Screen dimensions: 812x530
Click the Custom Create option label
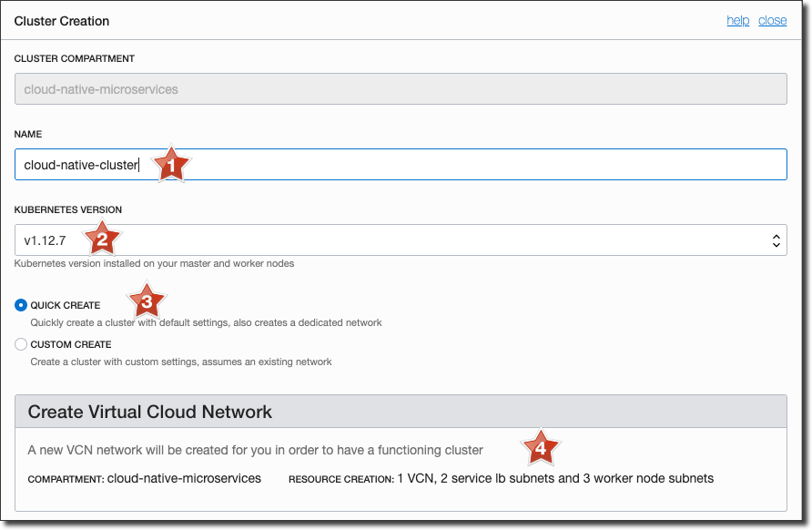pyautogui.click(x=71, y=345)
